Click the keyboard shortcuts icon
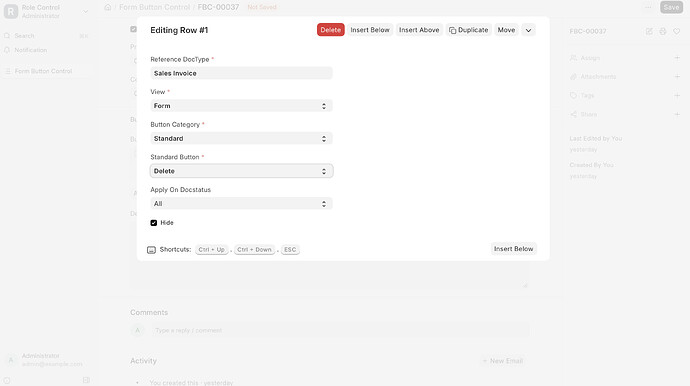 pos(151,250)
